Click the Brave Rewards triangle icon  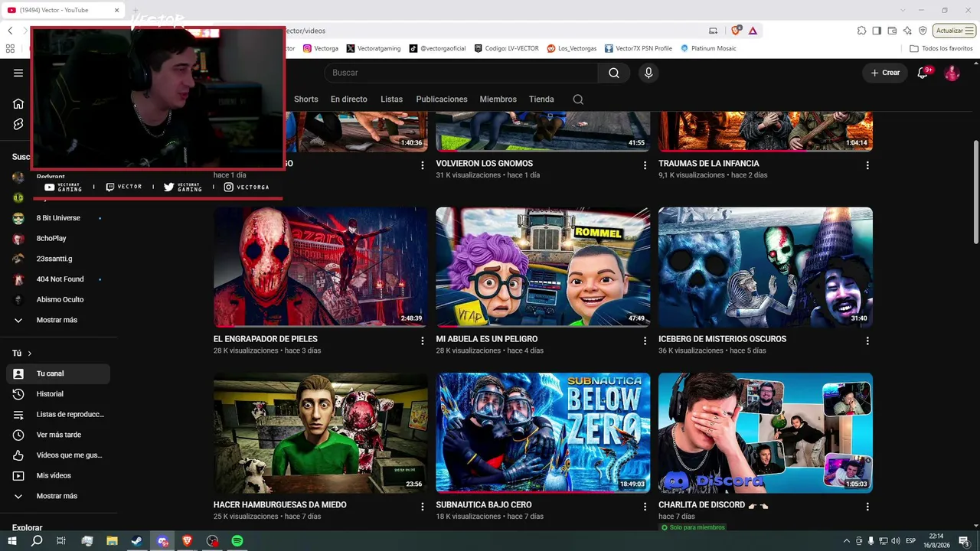753,31
